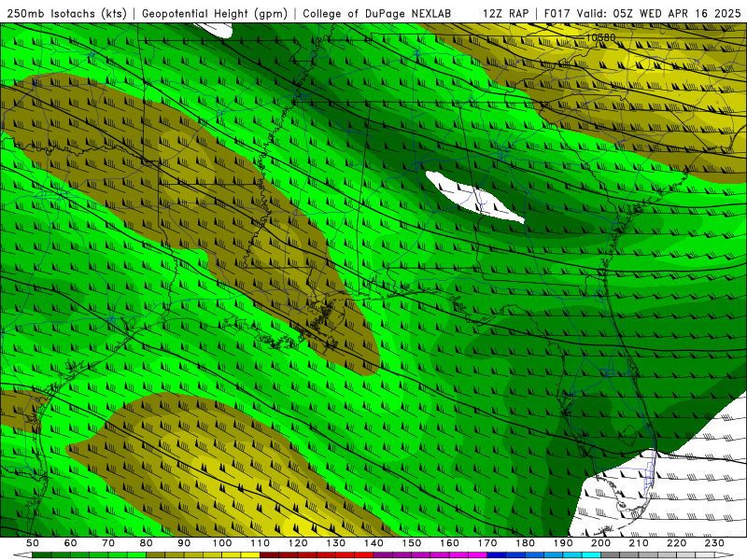Click the '170' value on the color scale
The image size is (747, 560).
point(487,543)
